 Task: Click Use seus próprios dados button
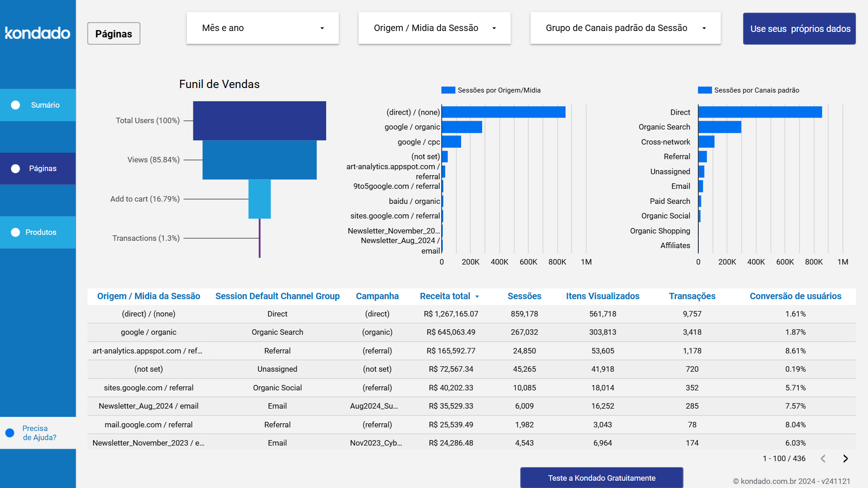tap(799, 28)
